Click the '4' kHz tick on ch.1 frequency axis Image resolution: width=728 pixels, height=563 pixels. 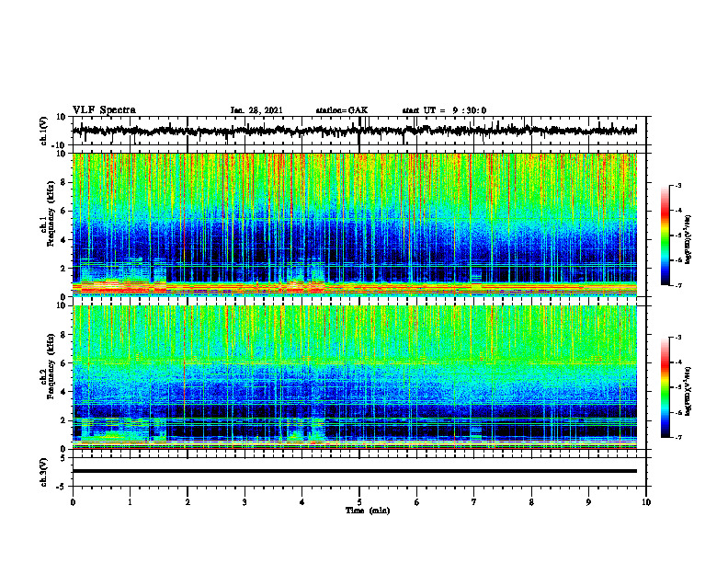coord(63,240)
